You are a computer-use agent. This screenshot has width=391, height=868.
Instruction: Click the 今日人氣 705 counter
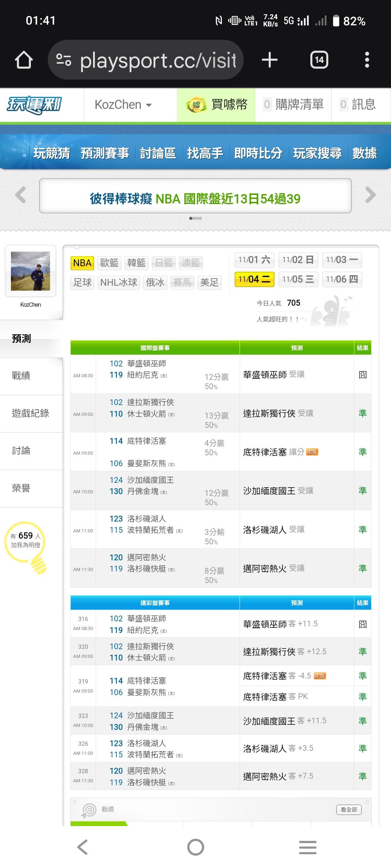[278, 303]
